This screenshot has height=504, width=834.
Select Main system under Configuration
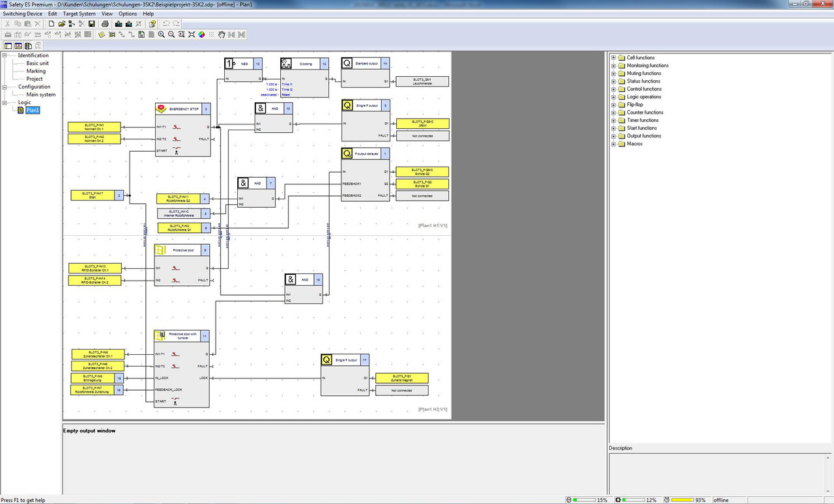click(41, 94)
